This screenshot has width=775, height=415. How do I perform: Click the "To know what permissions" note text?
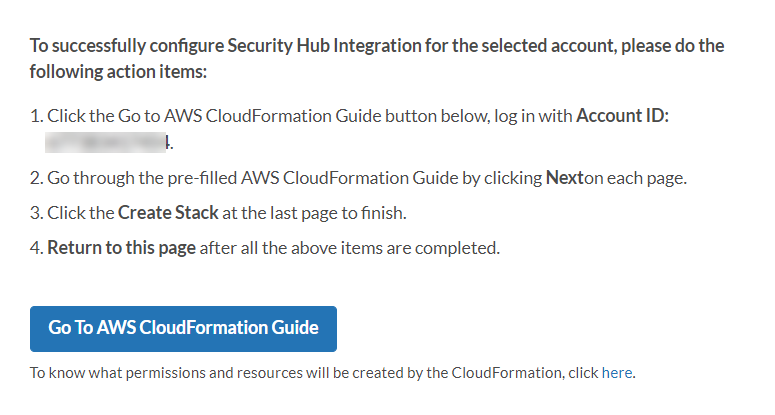click(x=115, y=374)
